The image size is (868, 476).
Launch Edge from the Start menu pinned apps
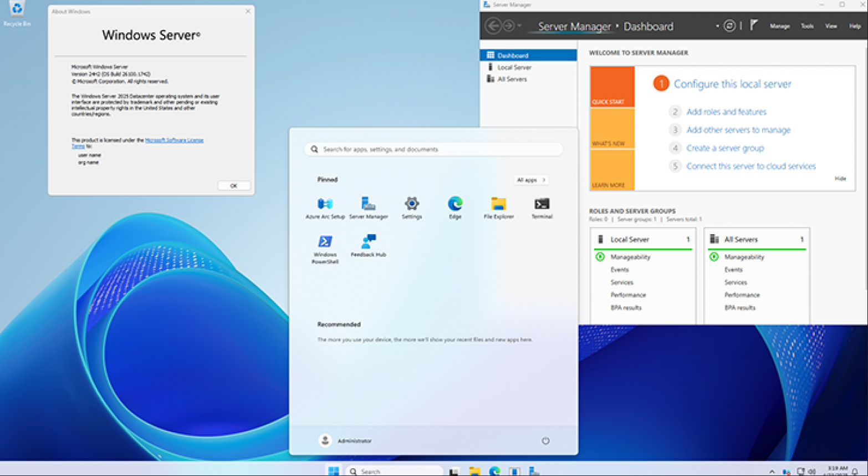coord(455,208)
